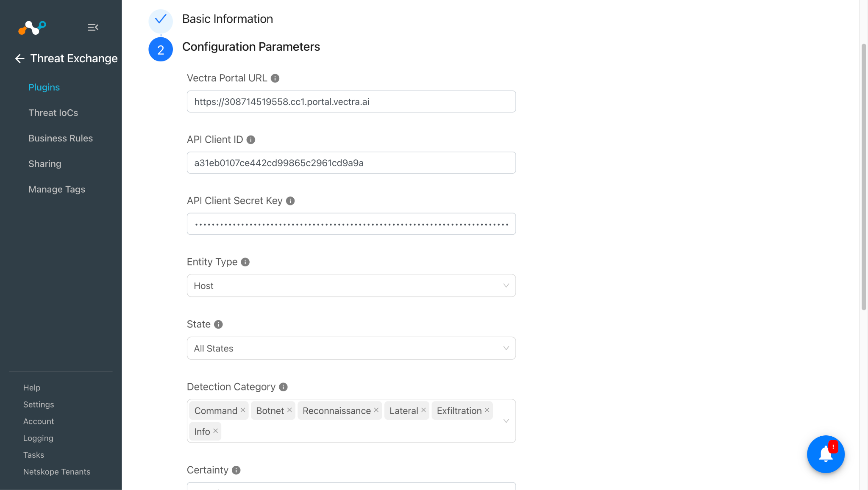This screenshot has height=490, width=868.
Task: Click the Vectra Portal URL input field
Action: pyautogui.click(x=351, y=102)
